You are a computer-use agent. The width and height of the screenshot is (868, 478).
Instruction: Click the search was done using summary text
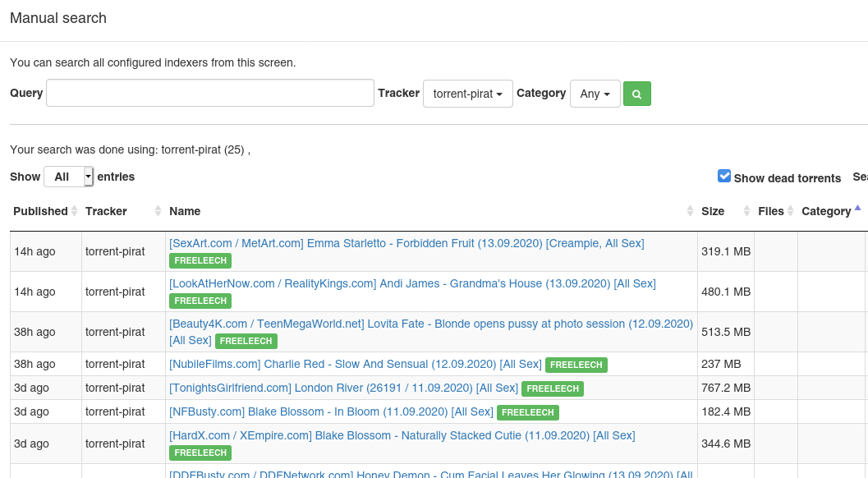[130, 149]
